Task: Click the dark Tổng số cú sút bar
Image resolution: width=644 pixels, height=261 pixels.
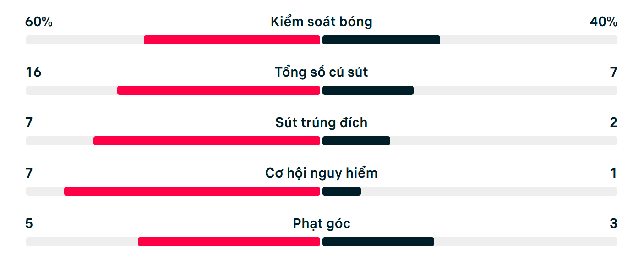Action: 368,90
